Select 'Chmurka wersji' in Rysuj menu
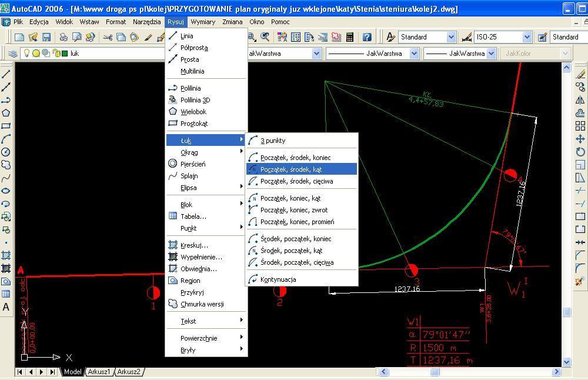The height and width of the screenshot is (380, 588). tap(206, 304)
